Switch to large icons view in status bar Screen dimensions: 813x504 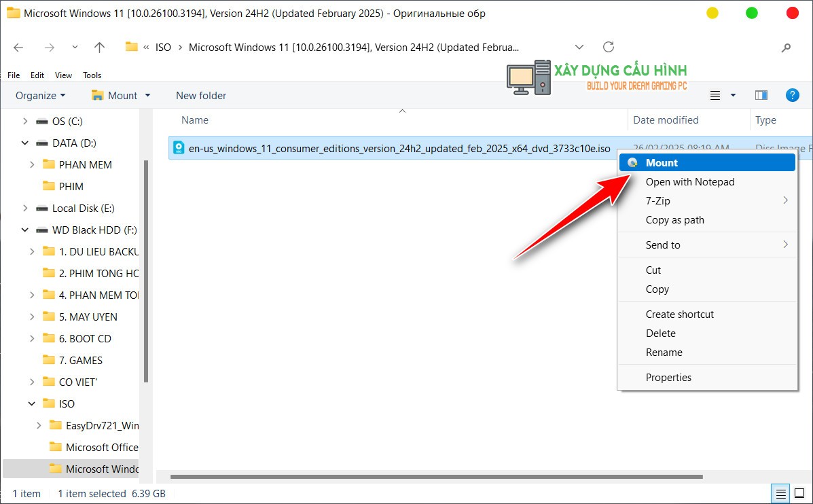click(x=799, y=494)
